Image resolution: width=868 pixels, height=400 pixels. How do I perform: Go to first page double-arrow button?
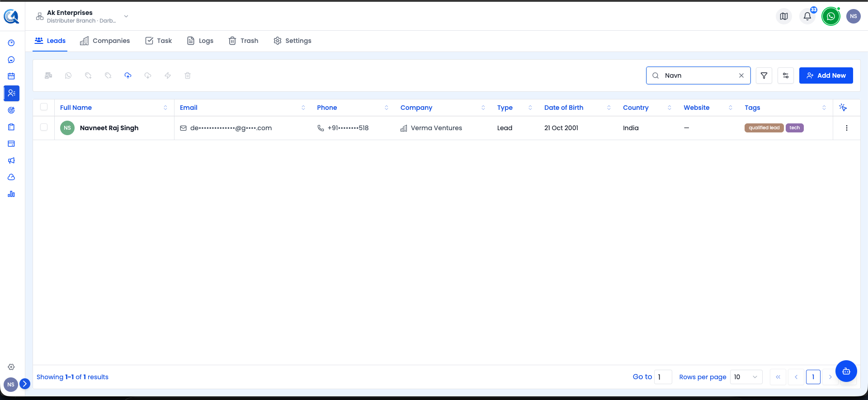click(x=778, y=377)
